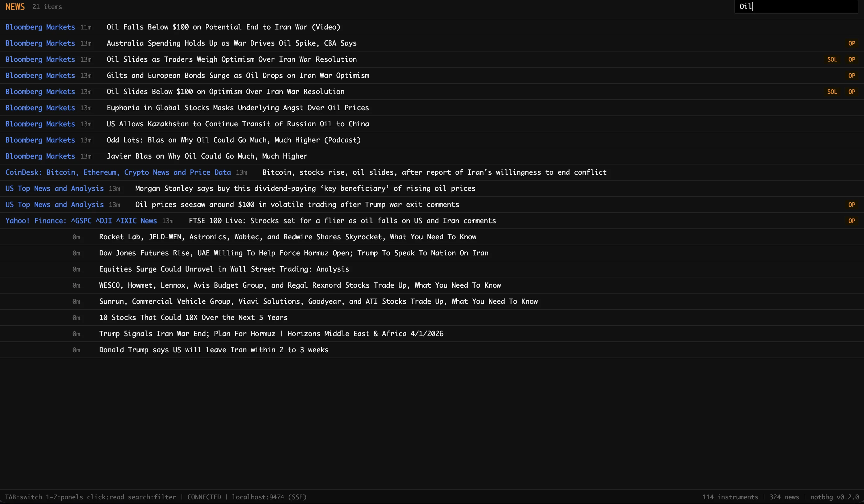Image resolution: width=864 pixels, height=504 pixels.
Task: Select the SOL tag on 'Oil Slides as Traders' row
Action: tap(832, 59)
